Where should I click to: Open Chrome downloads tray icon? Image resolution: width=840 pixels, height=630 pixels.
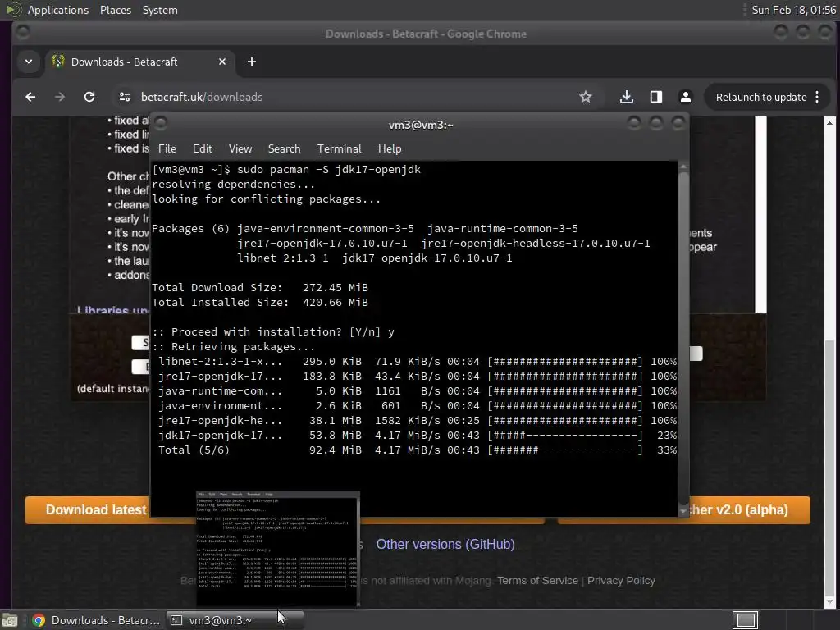626,97
